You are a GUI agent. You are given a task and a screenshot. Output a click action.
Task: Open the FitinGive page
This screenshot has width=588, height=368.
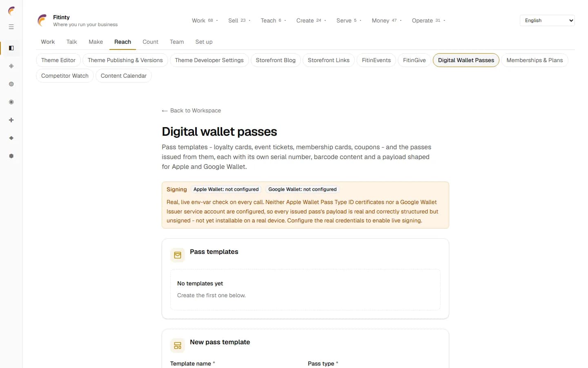(x=414, y=60)
